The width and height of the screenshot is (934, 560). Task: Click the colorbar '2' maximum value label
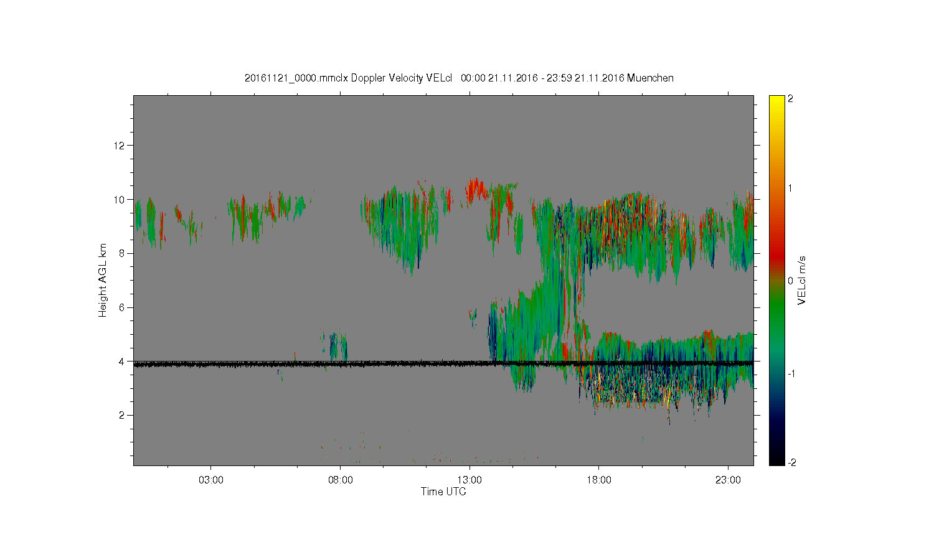point(791,100)
